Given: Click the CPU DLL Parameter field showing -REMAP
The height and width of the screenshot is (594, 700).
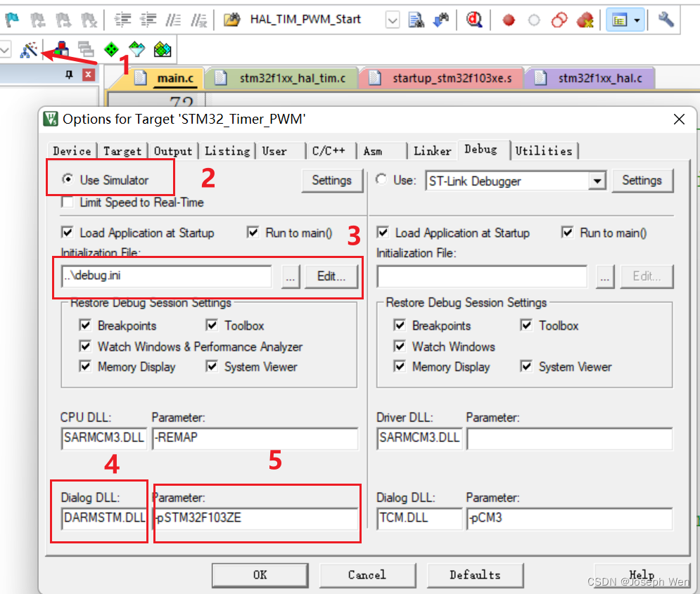Looking at the screenshot, I should click(255, 438).
